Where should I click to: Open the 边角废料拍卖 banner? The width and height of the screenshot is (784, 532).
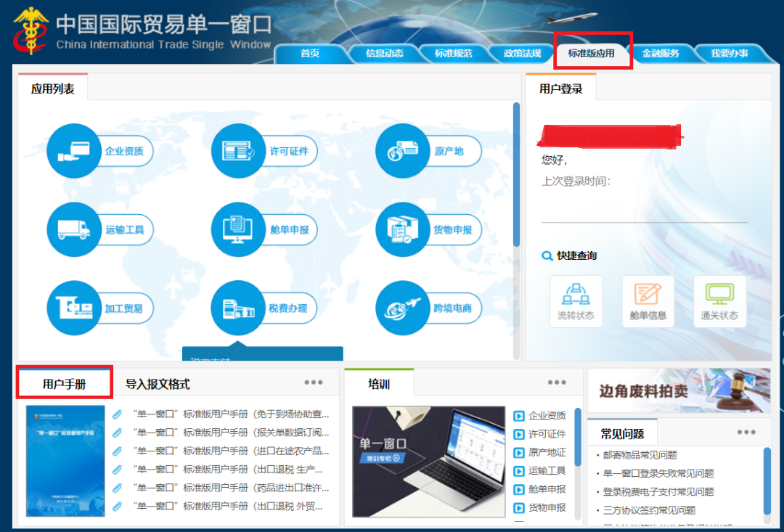[x=679, y=391]
